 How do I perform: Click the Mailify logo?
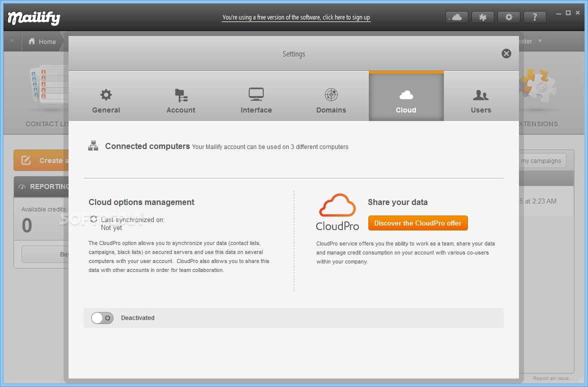tap(34, 17)
